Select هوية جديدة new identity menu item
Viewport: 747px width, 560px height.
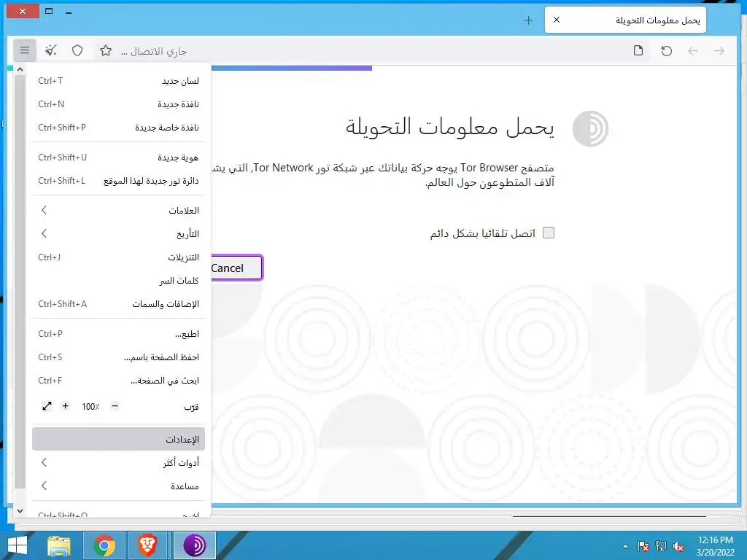coord(119,157)
